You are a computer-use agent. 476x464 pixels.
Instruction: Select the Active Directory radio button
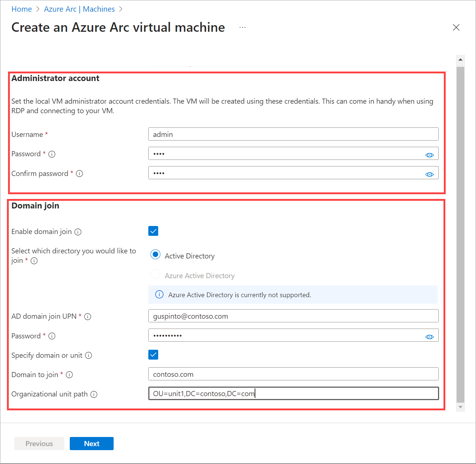click(x=155, y=254)
